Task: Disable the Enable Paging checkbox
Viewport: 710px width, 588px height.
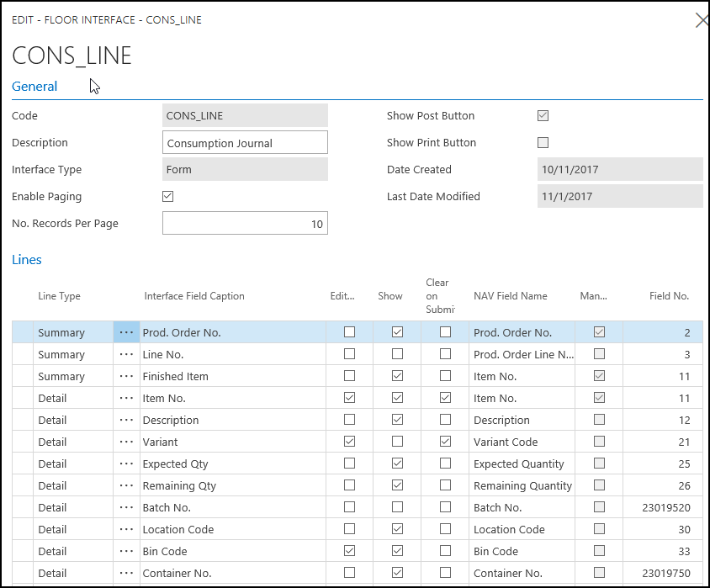Action: coord(168,196)
